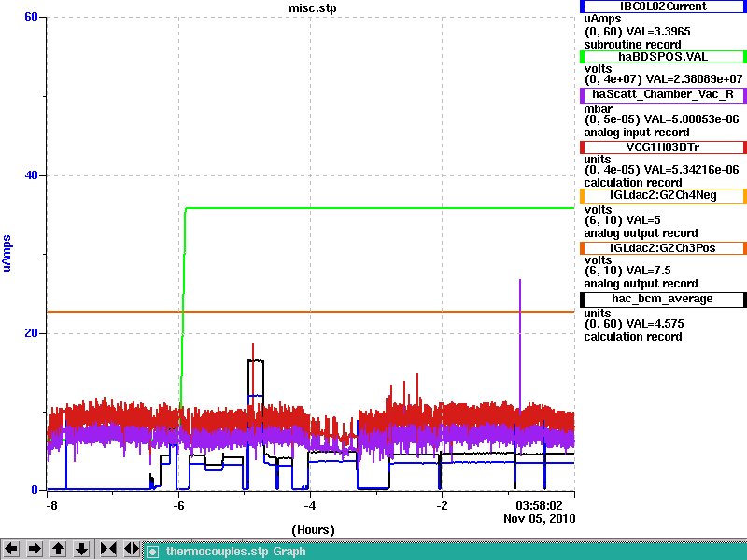Select the IGLdac2:G2Ch4Neg legend entry
This screenshot has width=747, height=560.
click(x=663, y=196)
